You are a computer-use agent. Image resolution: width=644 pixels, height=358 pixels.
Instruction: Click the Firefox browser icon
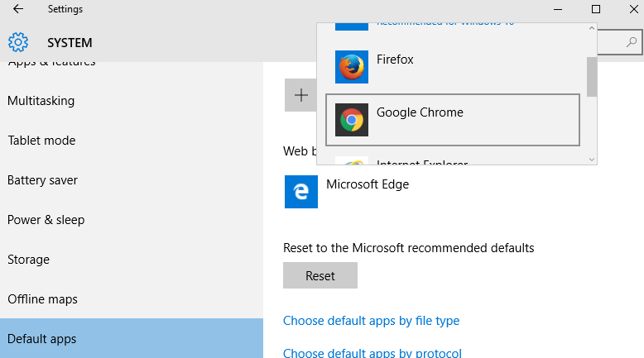[352, 67]
